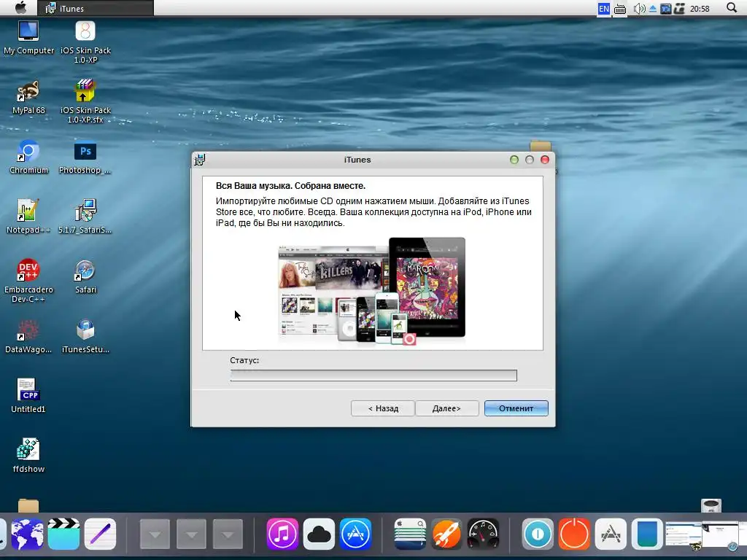
Task: Click the blue circle switch icon in dock
Action: tap(538, 534)
